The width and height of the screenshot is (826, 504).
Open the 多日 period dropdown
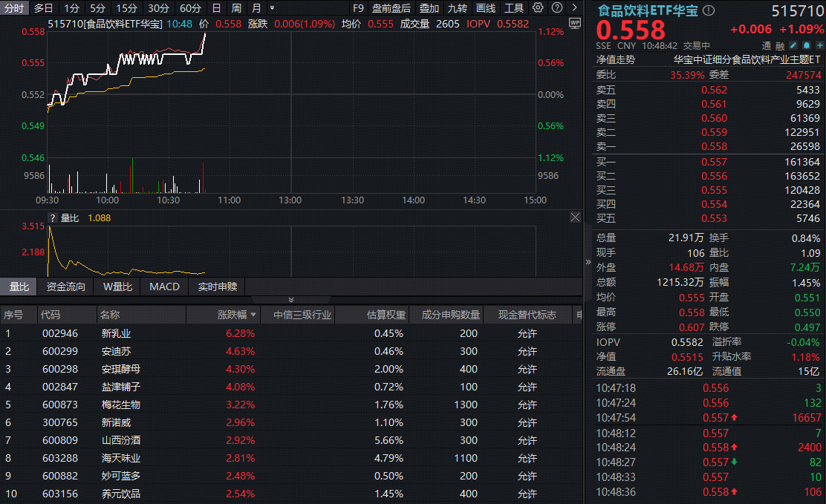pyautogui.click(x=42, y=7)
